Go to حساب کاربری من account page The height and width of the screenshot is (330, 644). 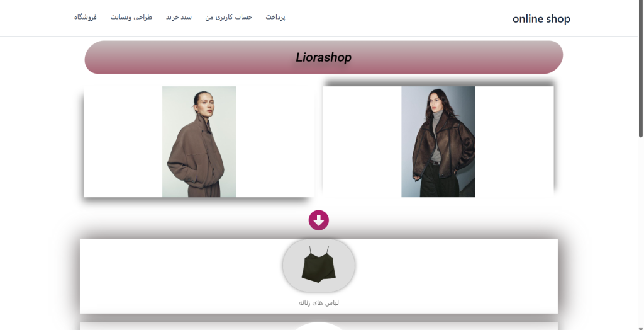click(229, 17)
